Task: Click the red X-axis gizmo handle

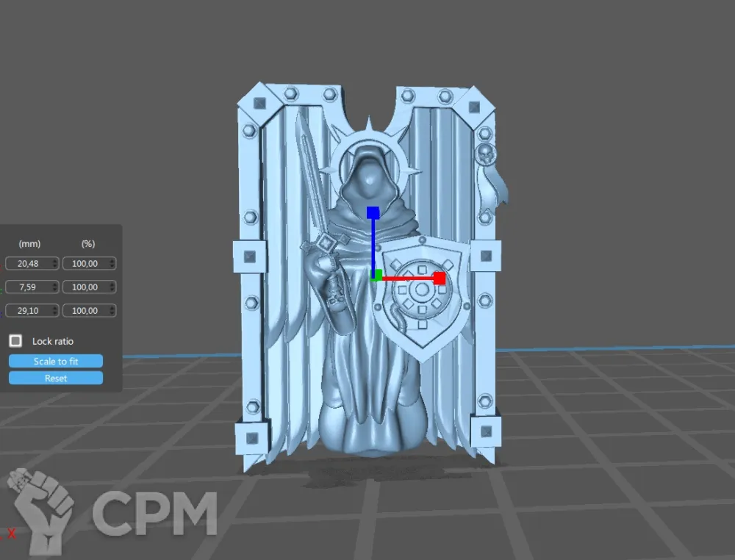Action: [439, 278]
